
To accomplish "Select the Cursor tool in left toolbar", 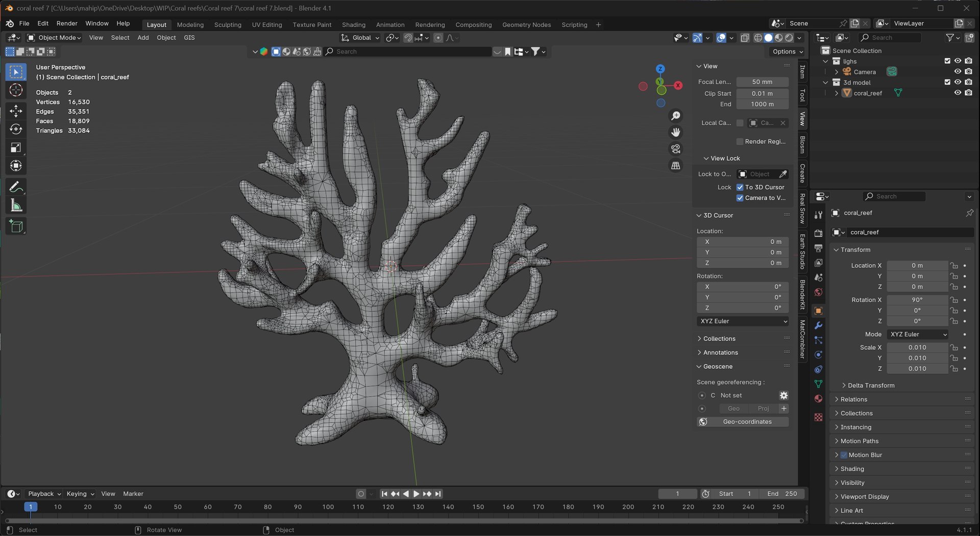I will (16, 91).
